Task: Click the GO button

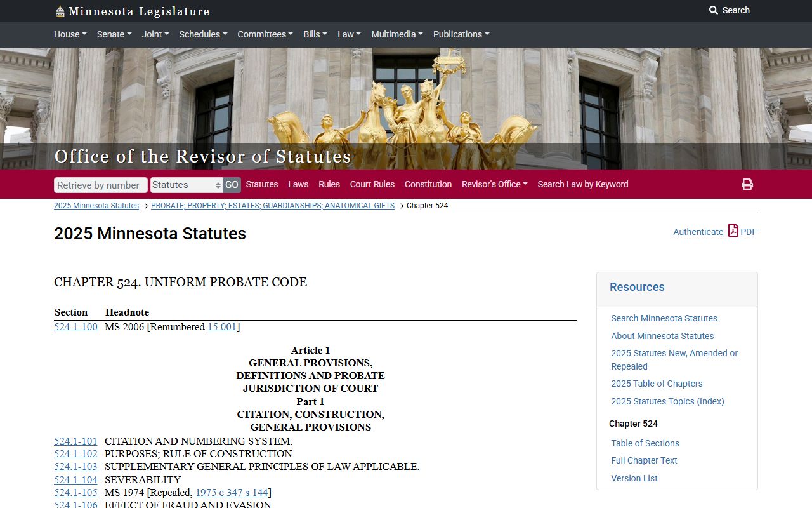Action: pyautogui.click(x=232, y=185)
